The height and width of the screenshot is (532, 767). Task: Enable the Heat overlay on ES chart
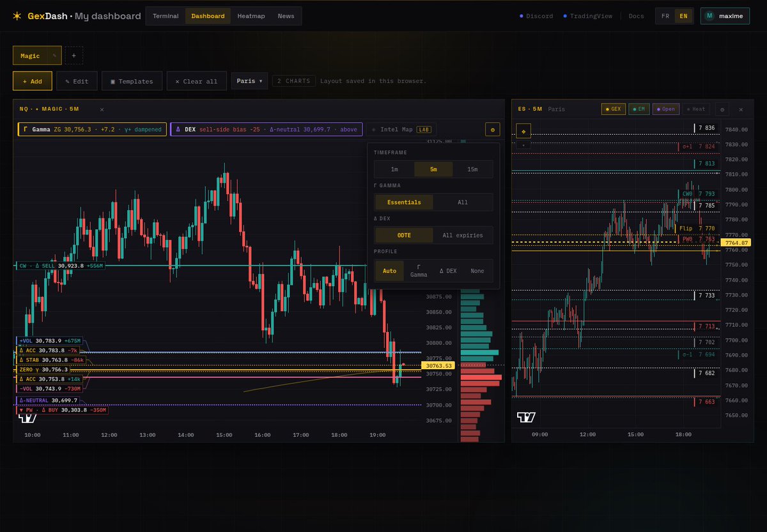point(695,109)
